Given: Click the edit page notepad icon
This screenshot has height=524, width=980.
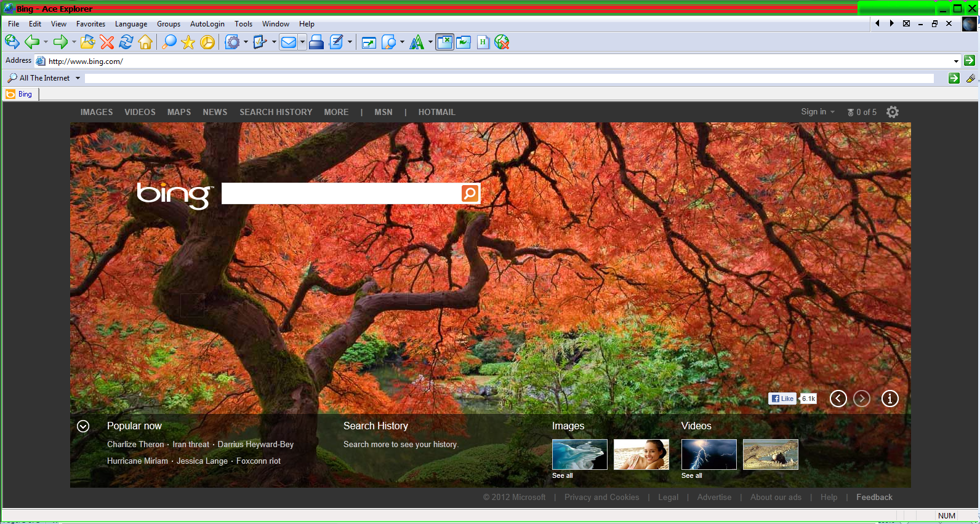Looking at the screenshot, I should point(336,42).
